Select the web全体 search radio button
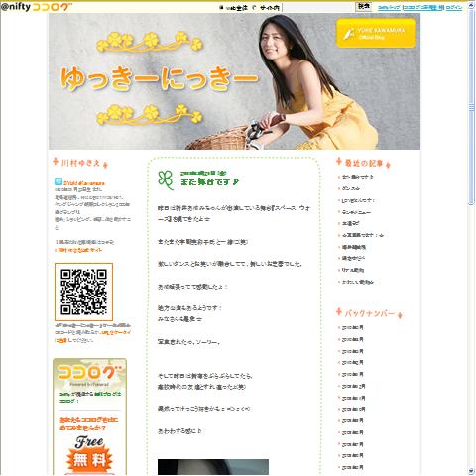476x476 pixels. point(221,7)
